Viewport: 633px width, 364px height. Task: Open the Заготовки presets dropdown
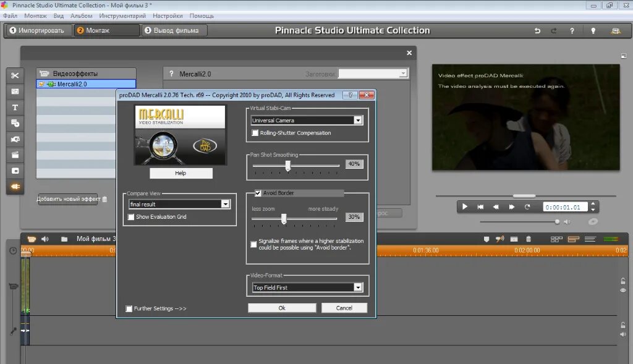(x=373, y=74)
